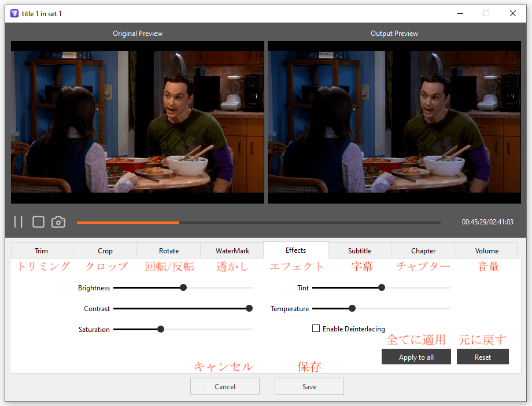Click the Contrast slider handle
The image size is (532, 406).
[249, 308]
